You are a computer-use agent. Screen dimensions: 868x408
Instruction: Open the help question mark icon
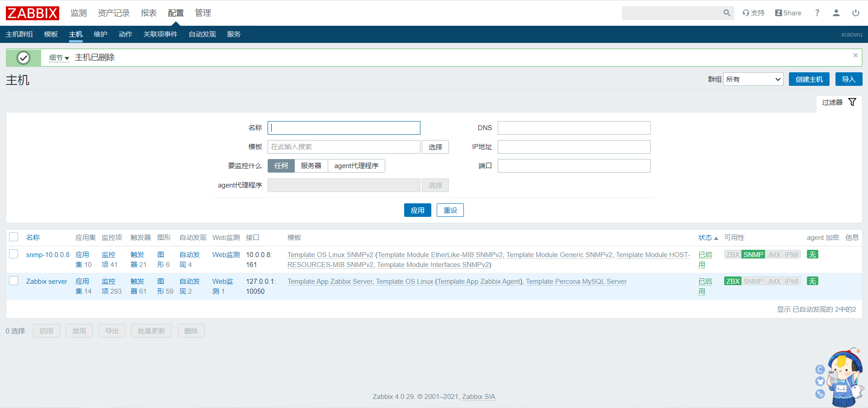coord(817,13)
